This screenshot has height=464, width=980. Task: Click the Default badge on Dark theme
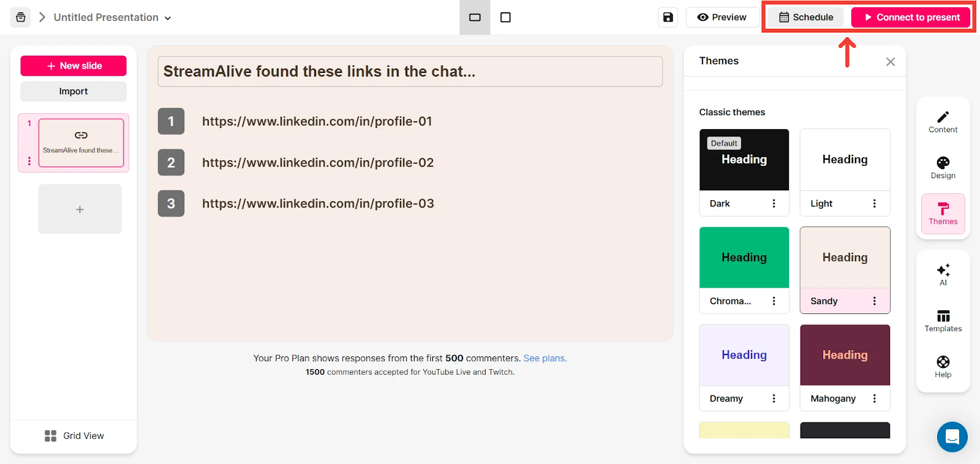point(724,143)
